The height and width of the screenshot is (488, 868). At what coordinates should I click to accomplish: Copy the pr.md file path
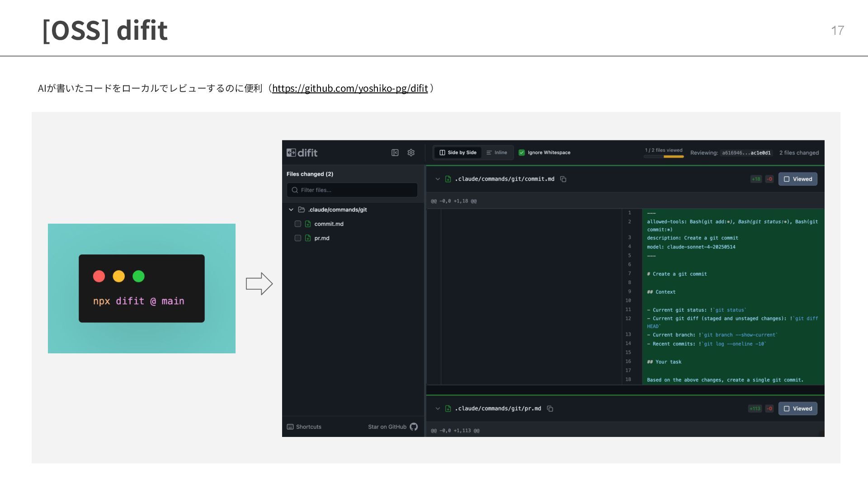[x=550, y=408]
